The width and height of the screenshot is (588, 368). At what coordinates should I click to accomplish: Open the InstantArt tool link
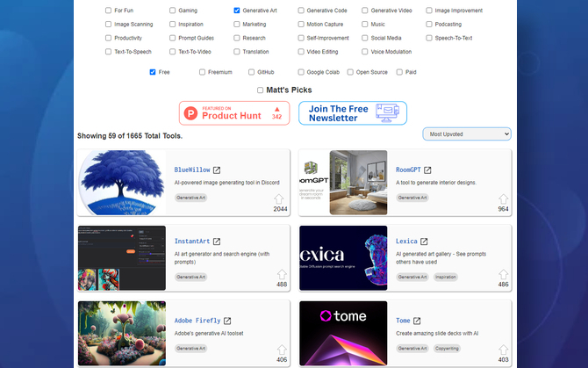[192, 242]
